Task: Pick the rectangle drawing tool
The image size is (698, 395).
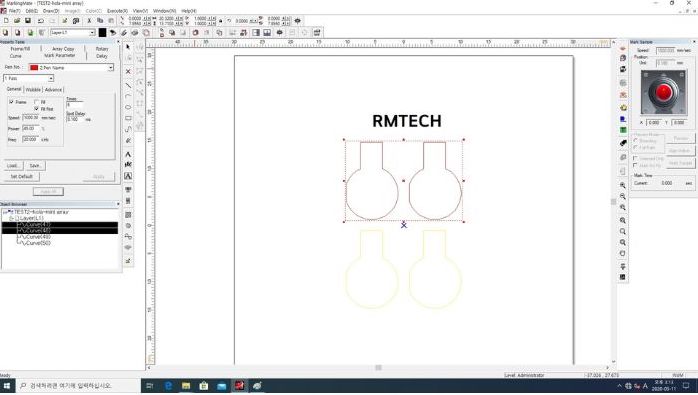Action: 128,118
